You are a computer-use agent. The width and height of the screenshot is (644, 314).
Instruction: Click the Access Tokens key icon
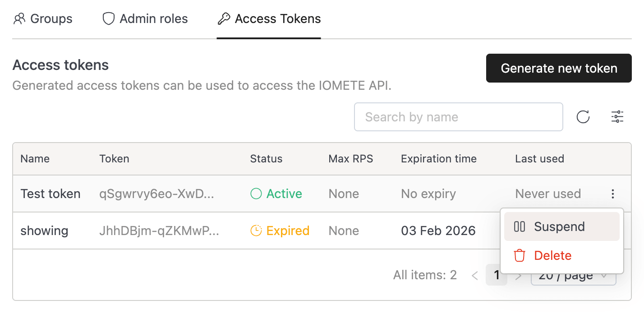coord(224,19)
